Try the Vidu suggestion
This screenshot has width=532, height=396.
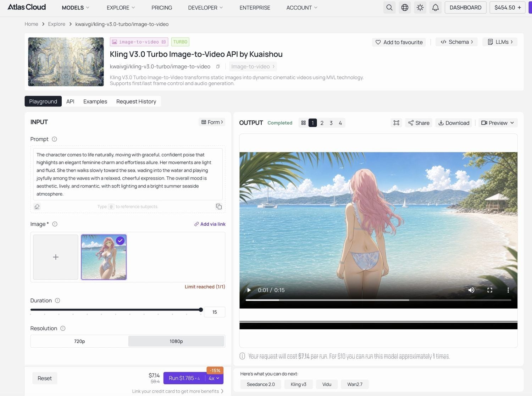(327, 384)
